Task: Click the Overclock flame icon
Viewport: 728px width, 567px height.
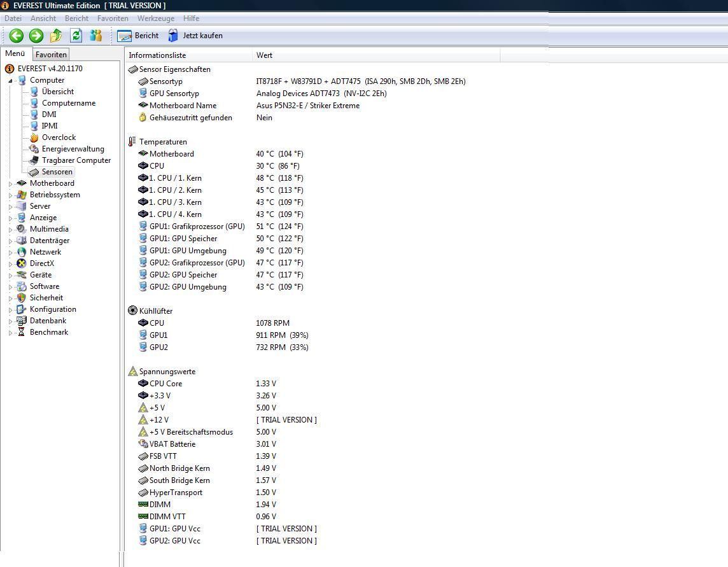Action: (x=34, y=137)
